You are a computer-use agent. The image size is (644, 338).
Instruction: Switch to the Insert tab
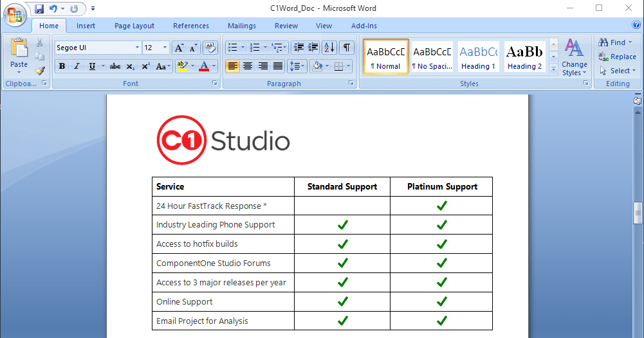tap(86, 26)
